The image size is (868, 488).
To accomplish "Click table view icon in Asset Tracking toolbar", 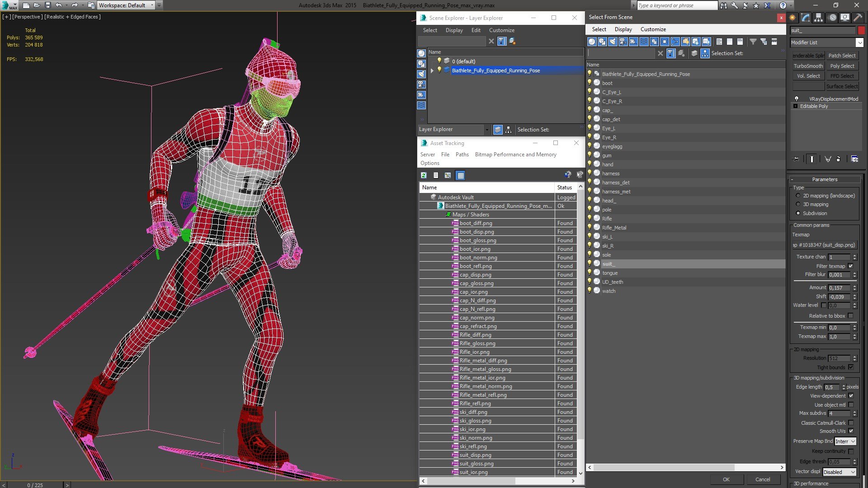I will click(460, 175).
